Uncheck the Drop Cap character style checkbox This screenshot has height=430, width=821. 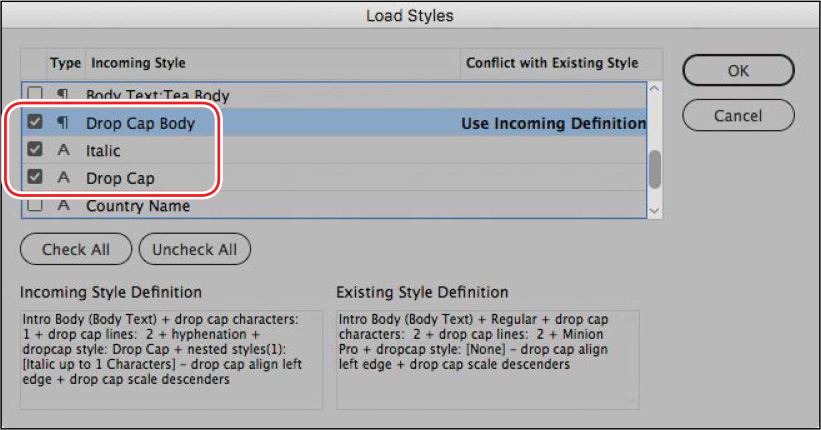tap(35, 177)
